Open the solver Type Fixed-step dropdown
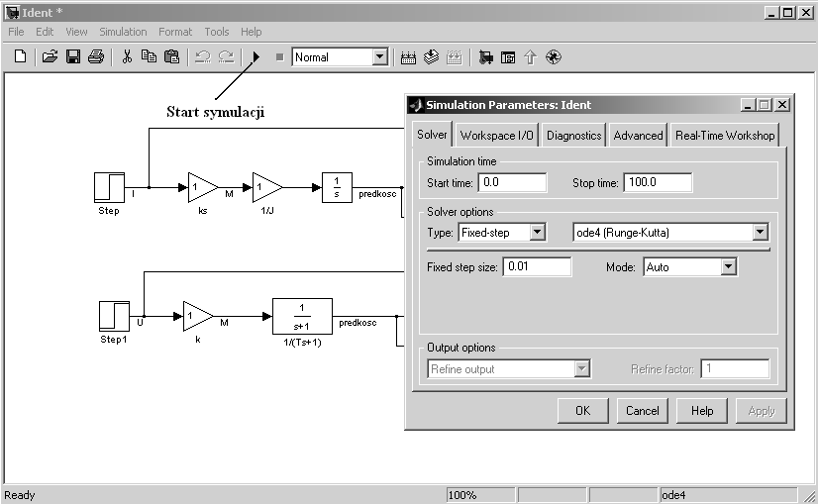The image size is (818, 504). (x=537, y=233)
